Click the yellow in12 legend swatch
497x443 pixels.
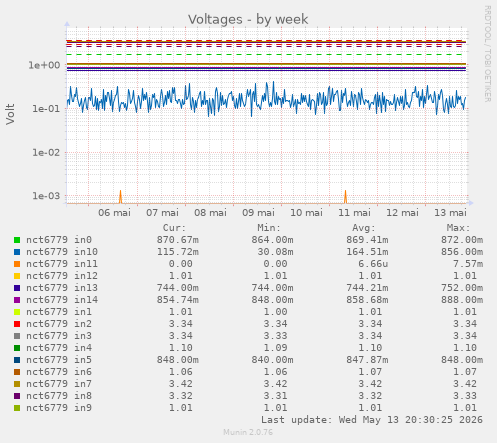click(x=17, y=276)
